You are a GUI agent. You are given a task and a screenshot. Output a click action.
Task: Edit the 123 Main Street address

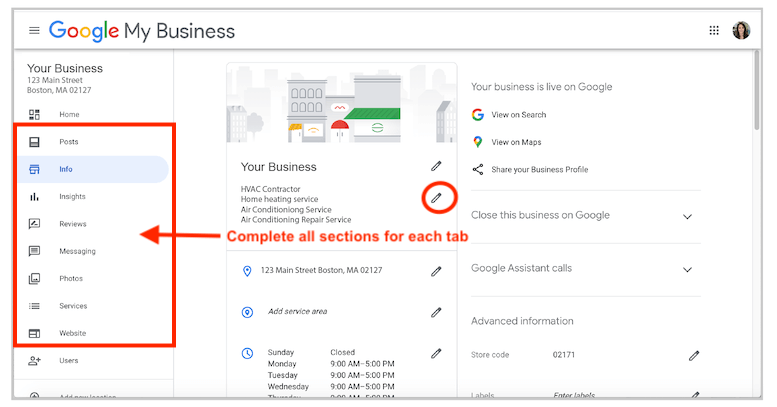coord(436,271)
